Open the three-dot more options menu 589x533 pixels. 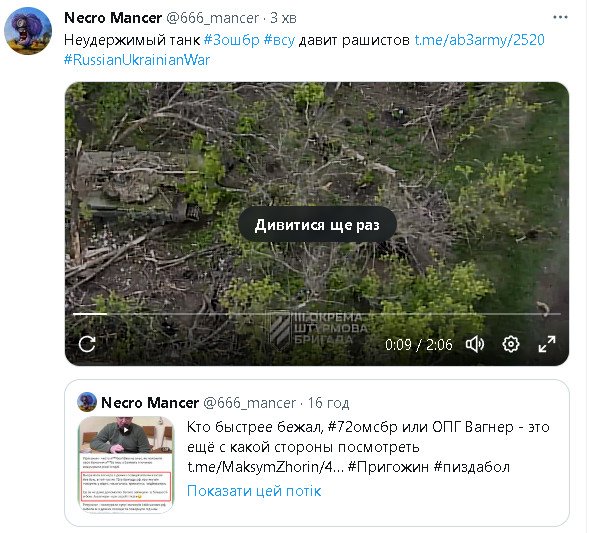(560, 17)
